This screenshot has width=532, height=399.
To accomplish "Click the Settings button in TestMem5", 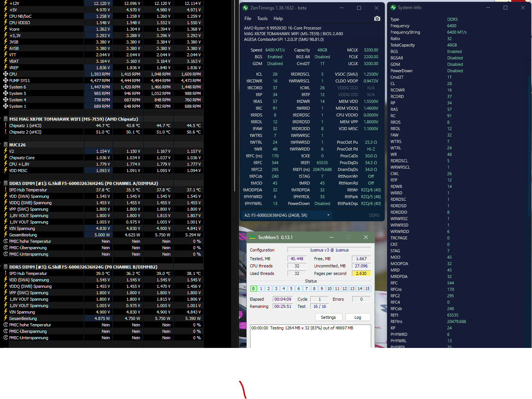I will [328, 317].
